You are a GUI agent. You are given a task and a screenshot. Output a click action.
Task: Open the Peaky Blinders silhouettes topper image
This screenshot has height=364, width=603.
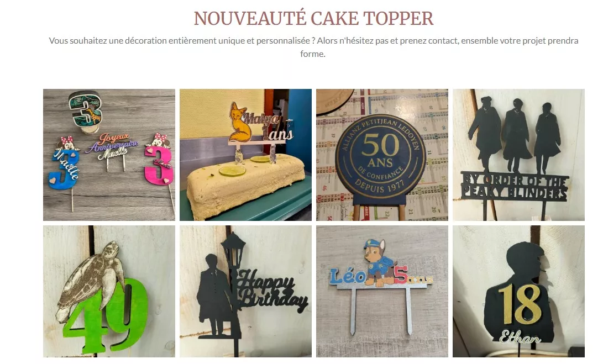518,155
